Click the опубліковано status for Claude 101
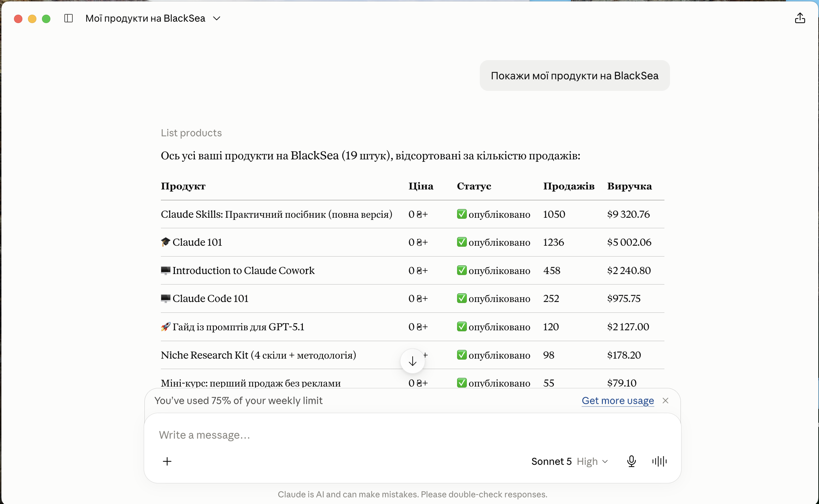This screenshot has height=504, width=819. (x=493, y=242)
